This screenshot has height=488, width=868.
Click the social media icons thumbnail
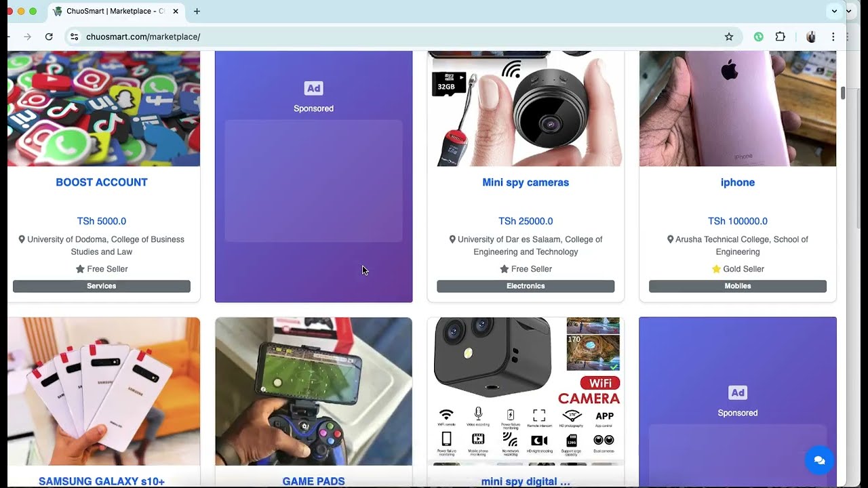click(104, 108)
